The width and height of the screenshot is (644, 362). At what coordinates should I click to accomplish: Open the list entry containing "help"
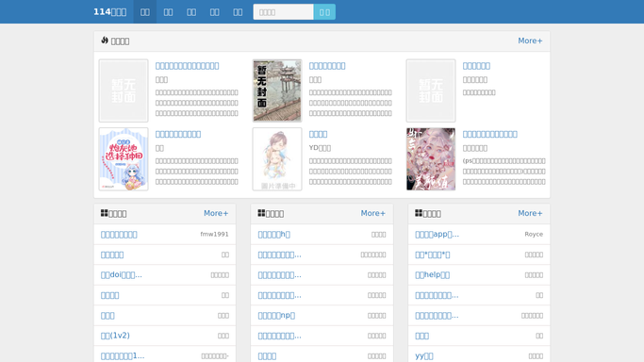(433, 274)
